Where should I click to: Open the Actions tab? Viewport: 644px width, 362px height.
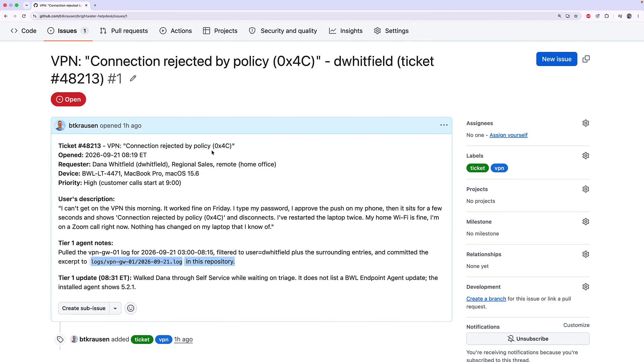(176, 31)
